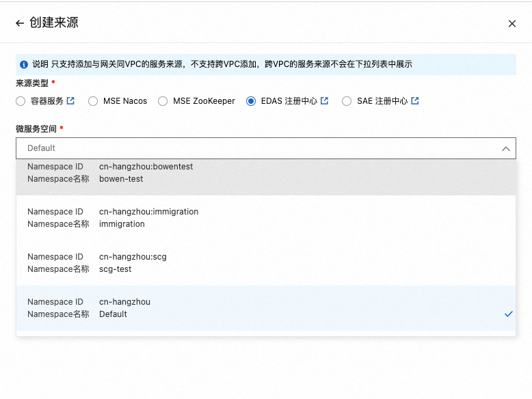
Task: Click the 来源类型 field label
Action: 32,83
